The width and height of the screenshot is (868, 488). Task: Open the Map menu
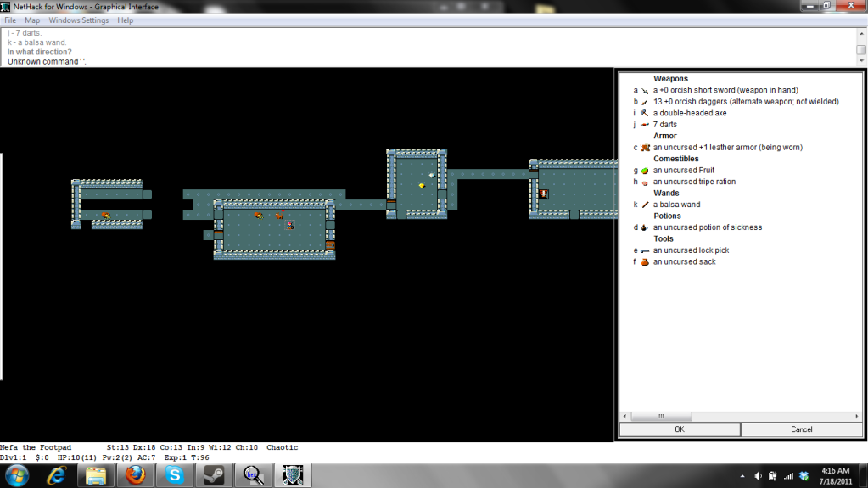(x=32, y=20)
